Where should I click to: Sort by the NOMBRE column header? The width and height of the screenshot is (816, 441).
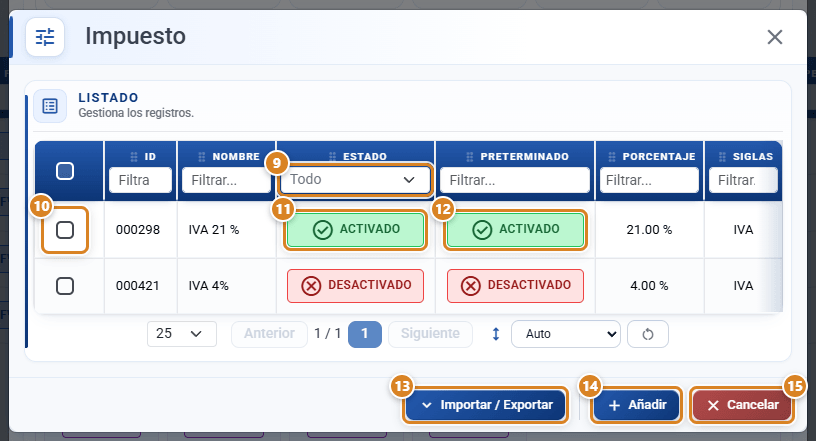point(236,157)
